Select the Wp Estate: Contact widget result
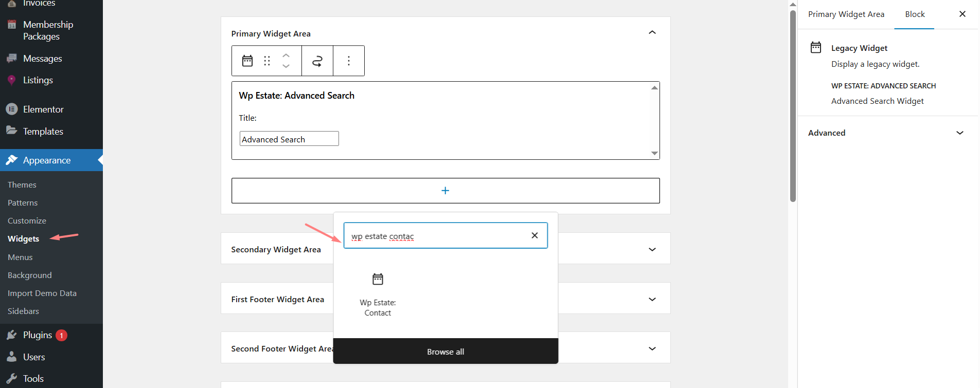The height and width of the screenshot is (388, 980). (x=378, y=294)
